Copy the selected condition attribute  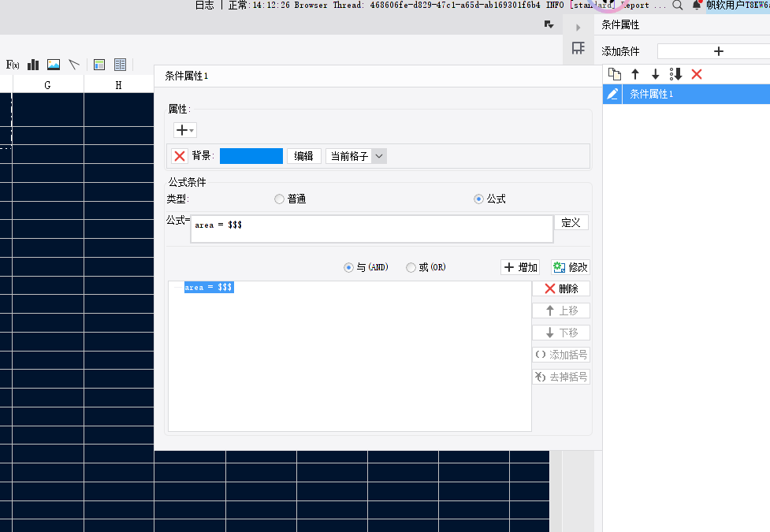click(x=615, y=74)
